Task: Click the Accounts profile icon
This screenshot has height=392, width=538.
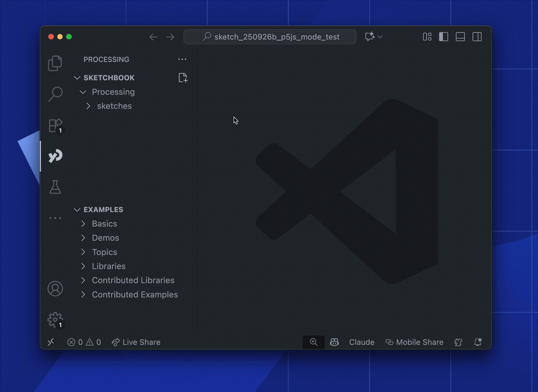Action: pos(55,289)
